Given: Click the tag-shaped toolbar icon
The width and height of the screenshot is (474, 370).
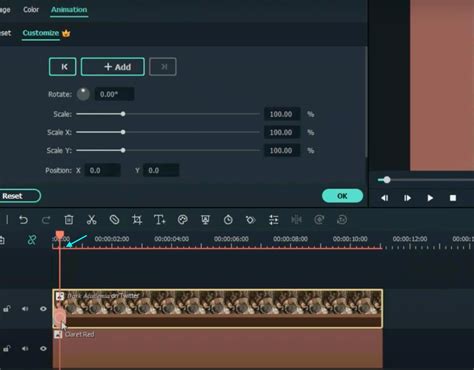Looking at the screenshot, I should [x=114, y=220].
